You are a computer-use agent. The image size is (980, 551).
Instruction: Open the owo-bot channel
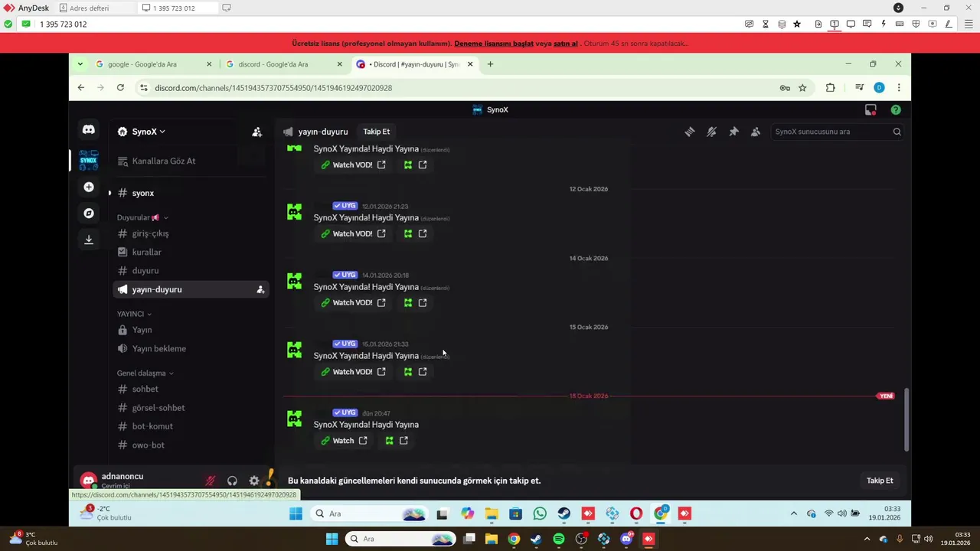190,445
